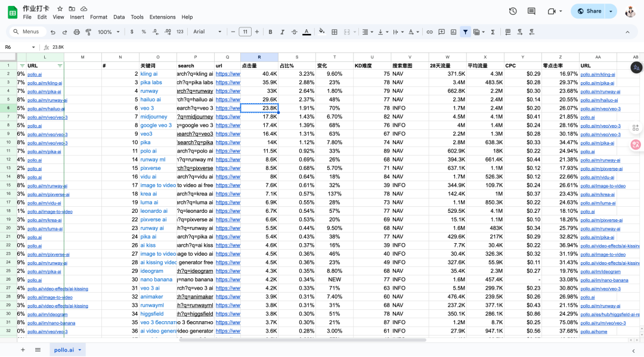
Task: Insert a comment from toolbar
Action: [x=441, y=32]
